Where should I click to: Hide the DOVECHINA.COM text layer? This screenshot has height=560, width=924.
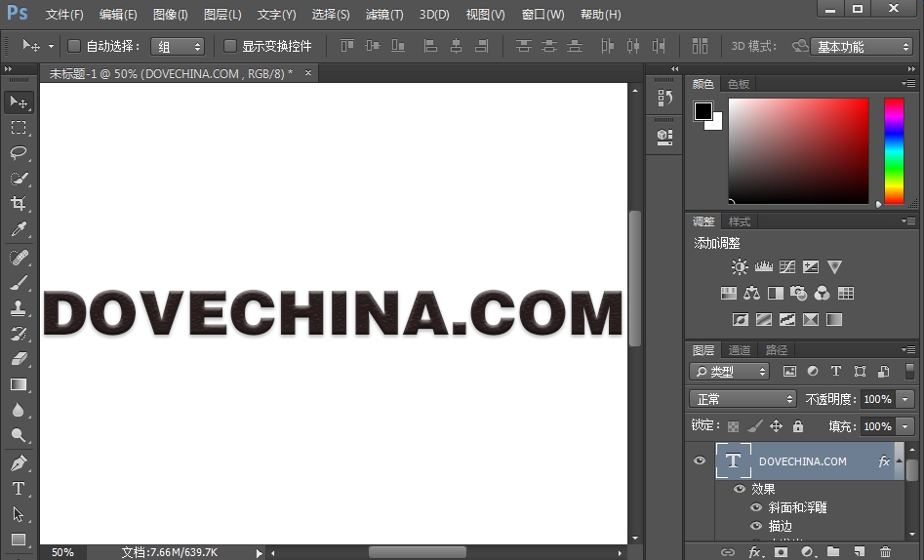pyautogui.click(x=699, y=460)
